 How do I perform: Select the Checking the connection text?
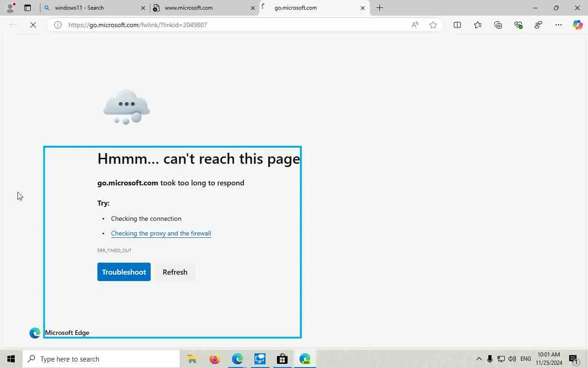point(146,218)
